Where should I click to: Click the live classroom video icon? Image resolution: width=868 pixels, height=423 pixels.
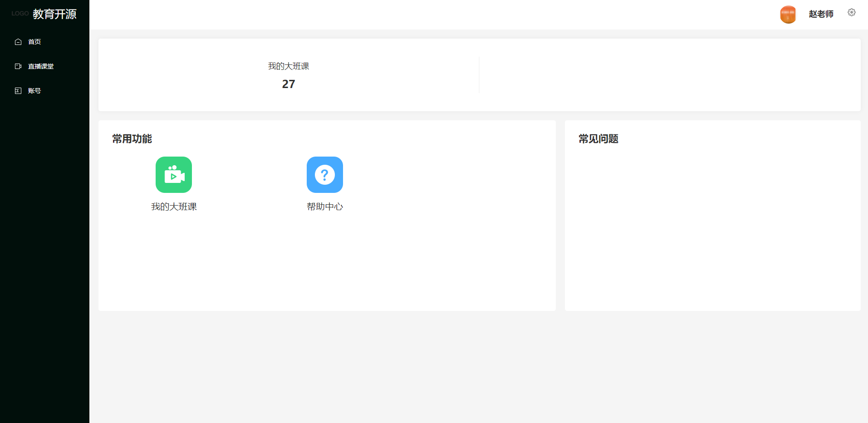pyautogui.click(x=18, y=66)
